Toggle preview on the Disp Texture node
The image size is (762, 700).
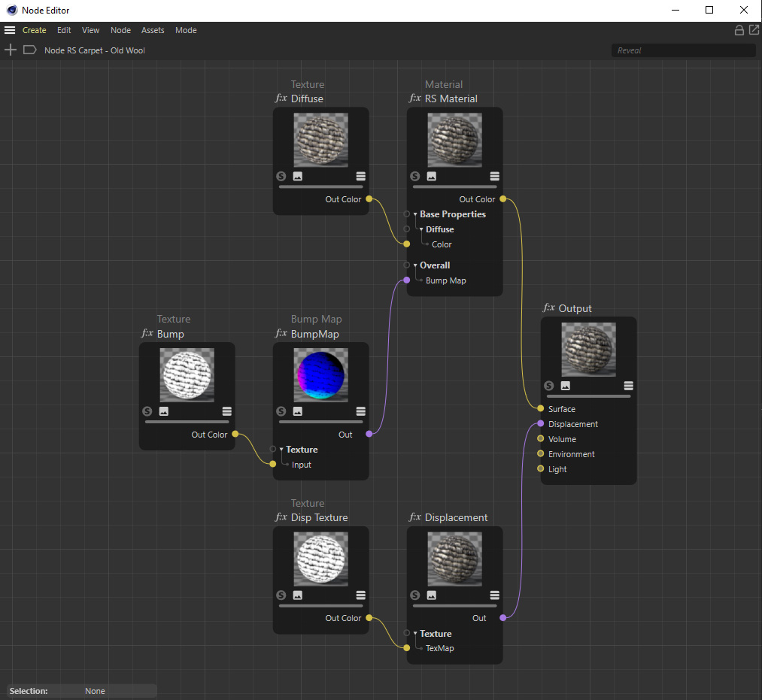click(x=298, y=595)
